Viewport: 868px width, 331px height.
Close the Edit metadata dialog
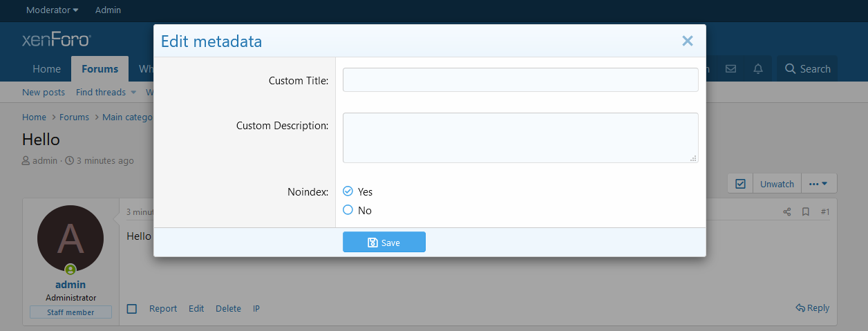[x=687, y=41]
